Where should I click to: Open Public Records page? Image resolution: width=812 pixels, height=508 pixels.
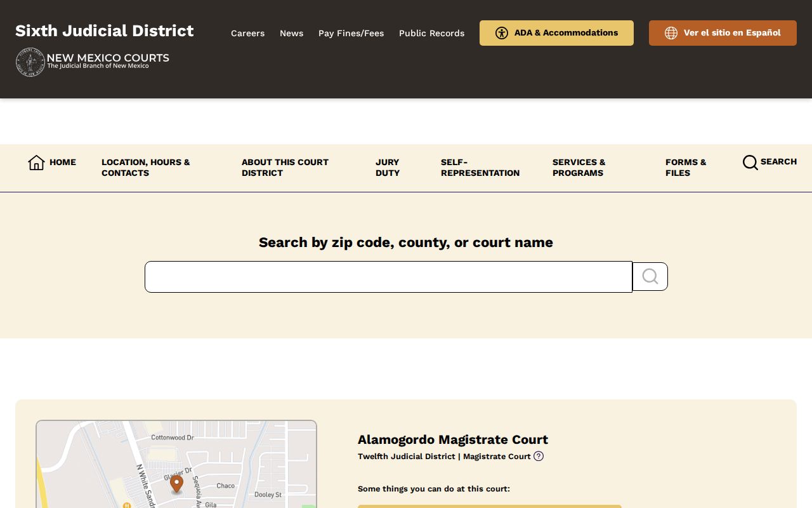click(x=431, y=33)
